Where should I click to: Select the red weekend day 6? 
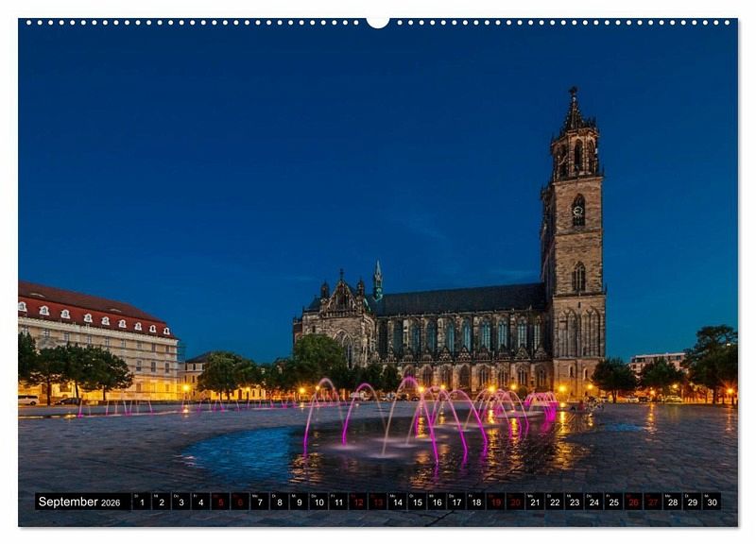[x=240, y=502]
